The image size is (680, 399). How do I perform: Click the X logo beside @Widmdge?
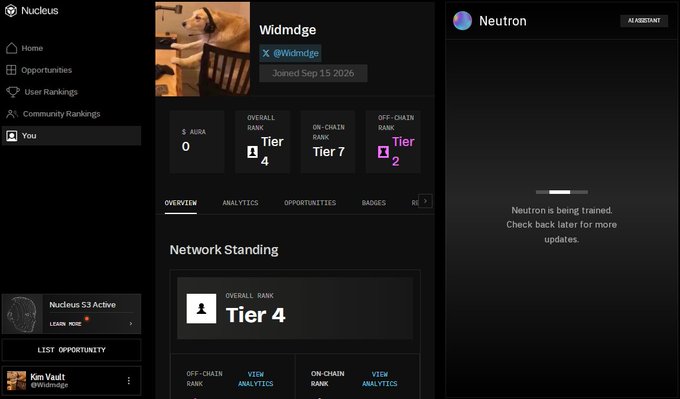pos(266,53)
